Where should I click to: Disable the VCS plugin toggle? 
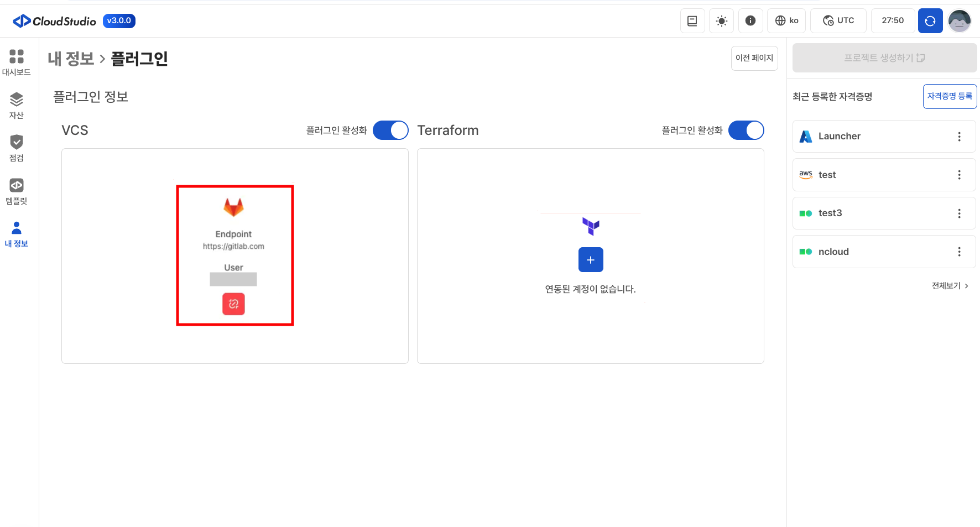tap(390, 131)
